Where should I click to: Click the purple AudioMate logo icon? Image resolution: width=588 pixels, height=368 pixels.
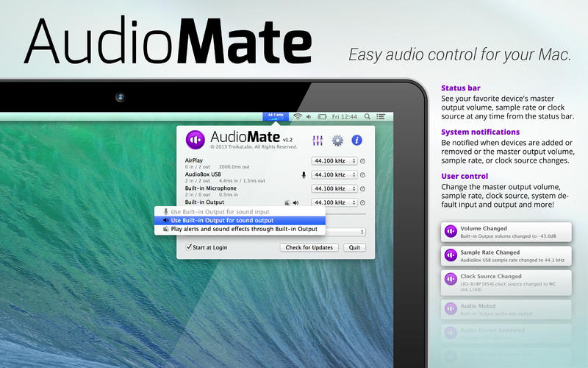point(195,140)
